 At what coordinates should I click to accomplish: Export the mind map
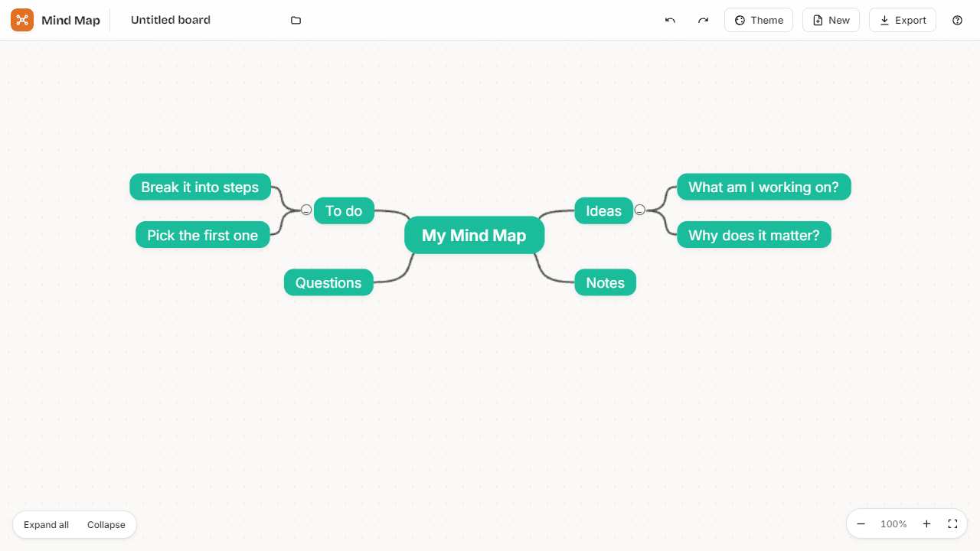coord(903,21)
